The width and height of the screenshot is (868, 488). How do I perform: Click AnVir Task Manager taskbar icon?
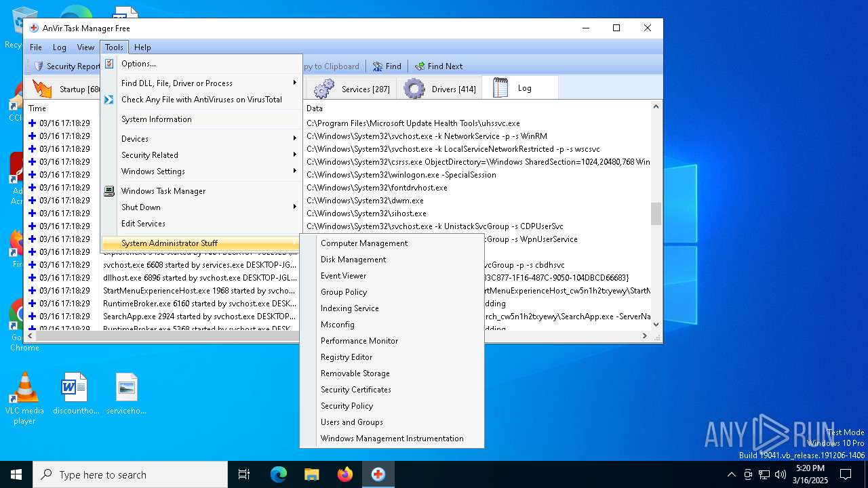[x=378, y=474]
